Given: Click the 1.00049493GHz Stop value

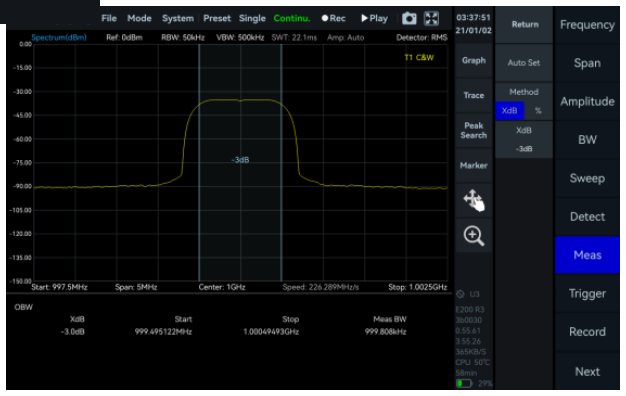Looking at the screenshot, I should [x=271, y=332].
